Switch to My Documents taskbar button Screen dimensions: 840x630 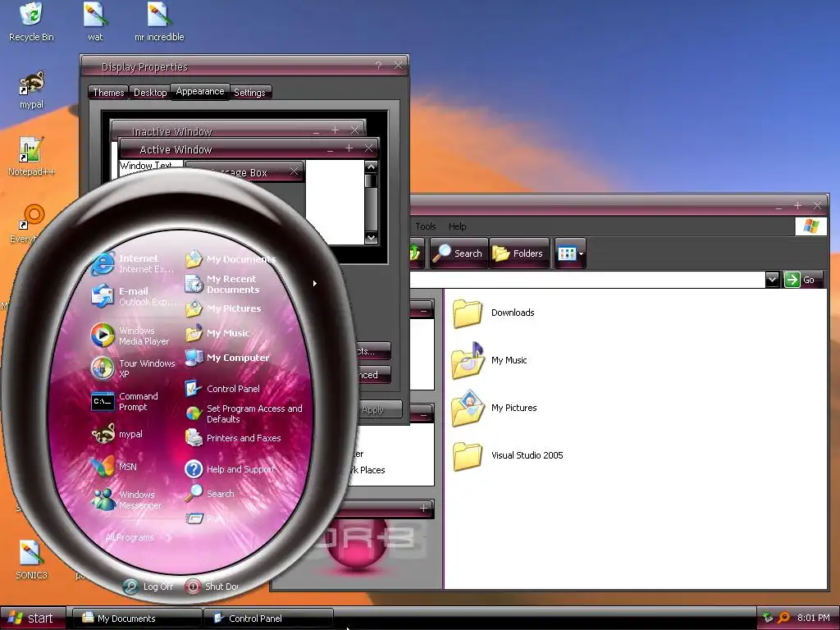tap(137, 619)
